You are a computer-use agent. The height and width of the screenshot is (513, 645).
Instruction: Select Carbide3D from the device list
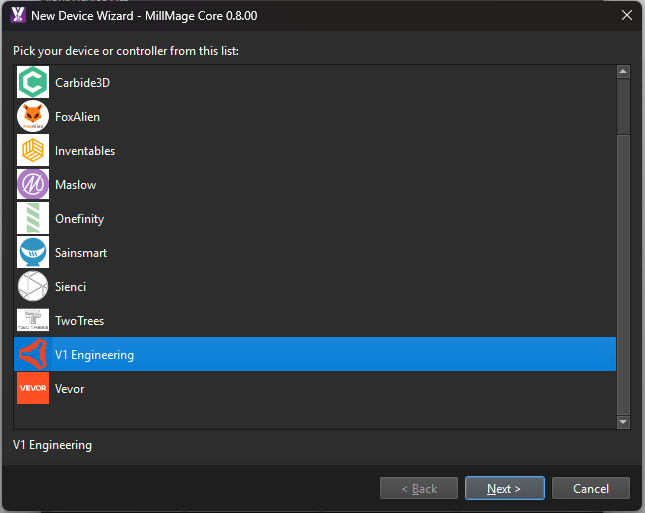coord(82,83)
